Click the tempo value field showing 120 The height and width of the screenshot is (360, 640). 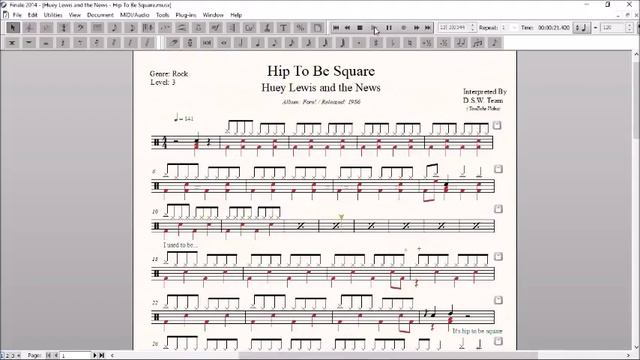pyautogui.click(x=612, y=28)
